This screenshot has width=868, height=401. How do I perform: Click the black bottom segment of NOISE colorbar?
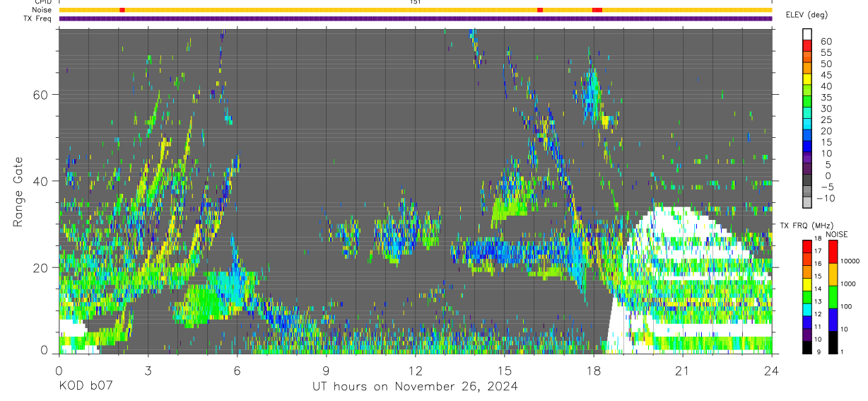click(833, 342)
